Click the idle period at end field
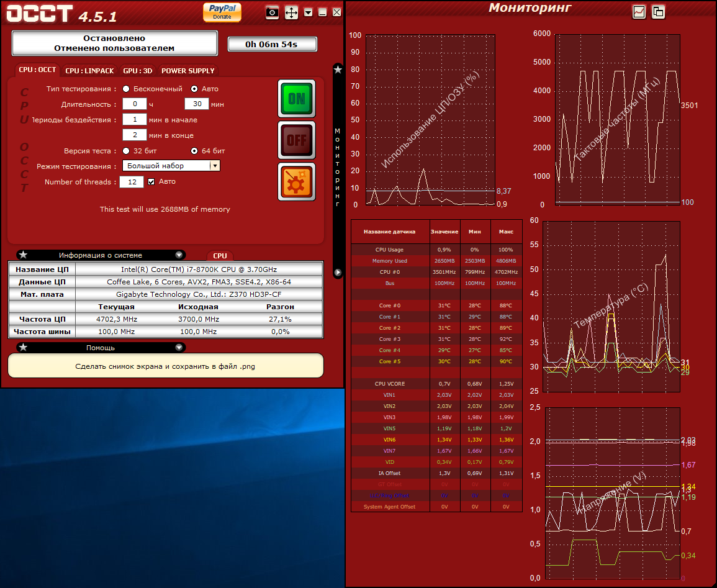Image resolution: width=717 pixels, height=588 pixels. click(x=135, y=135)
